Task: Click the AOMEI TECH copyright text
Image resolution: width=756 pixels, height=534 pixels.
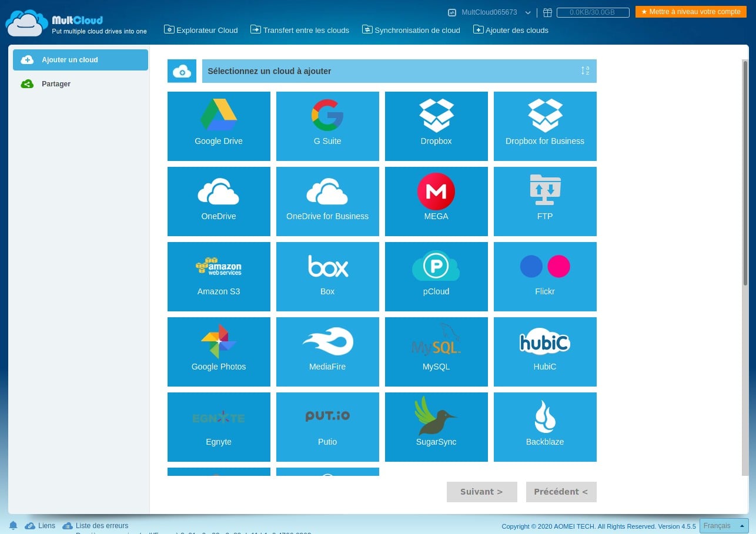Action: click(598, 526)
